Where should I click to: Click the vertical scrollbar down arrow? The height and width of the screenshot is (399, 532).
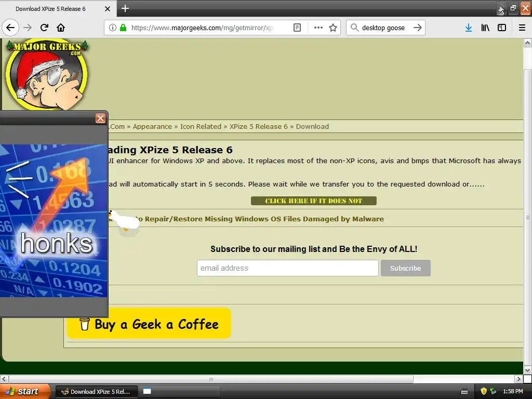[527, 370]
